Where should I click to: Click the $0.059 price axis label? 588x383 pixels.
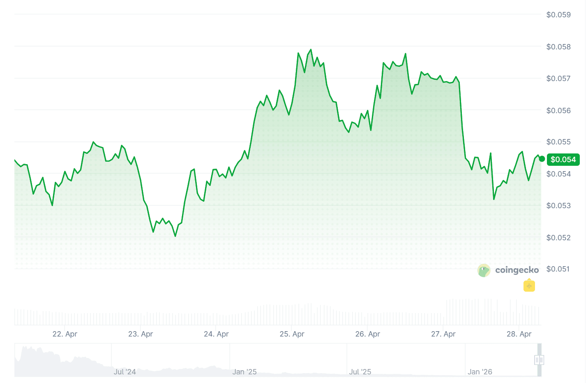click(558, 15)
